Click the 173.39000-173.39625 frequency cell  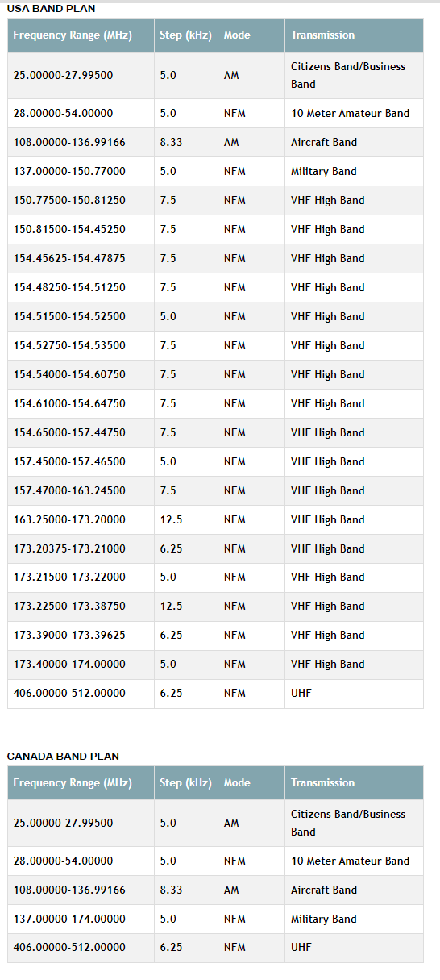81,636
